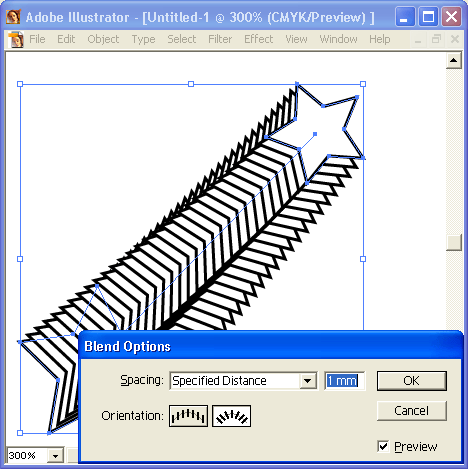
Task: Open the Object menu
Action: 103,39
